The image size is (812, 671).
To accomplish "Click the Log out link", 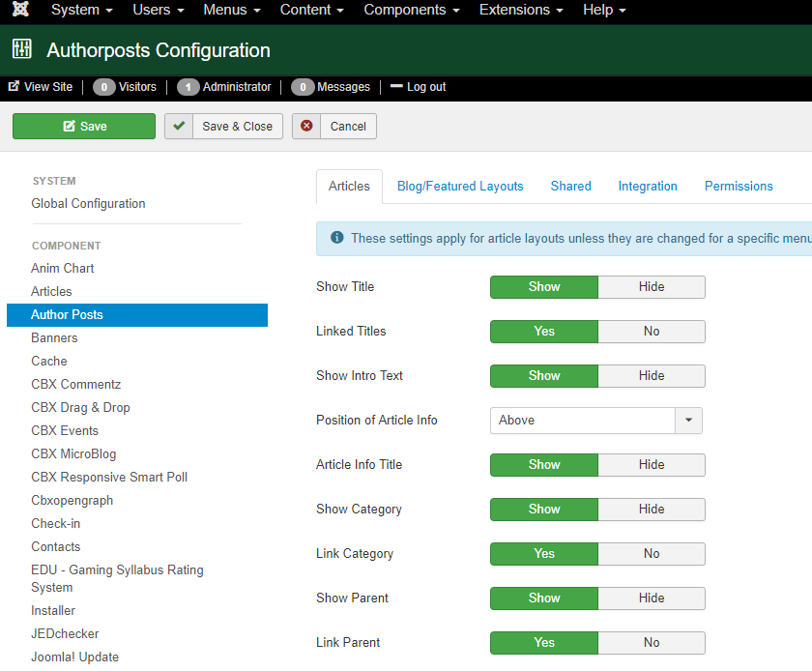I will [x=418, y=86].
